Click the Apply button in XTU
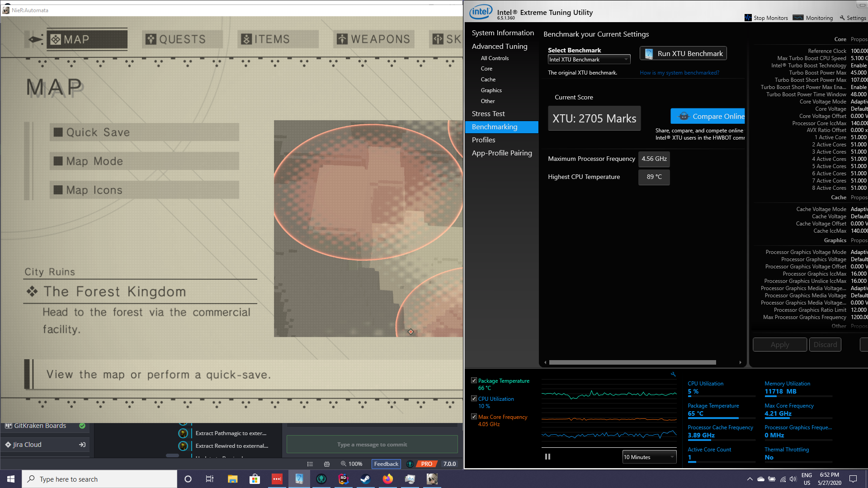The height and width of the screenshot is (488, 868). (780, 344)
